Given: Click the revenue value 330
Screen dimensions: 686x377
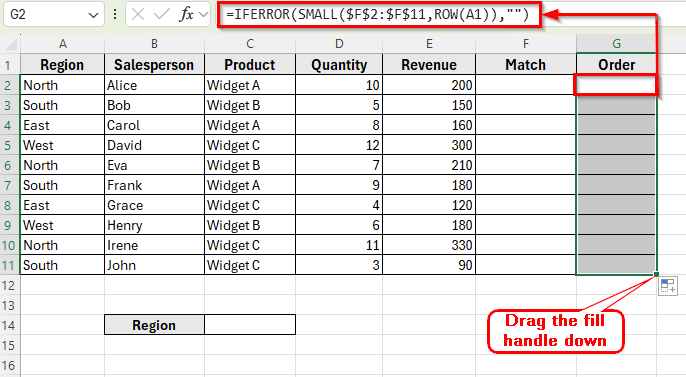Looking at the screenshot, I should coord(429,245).
